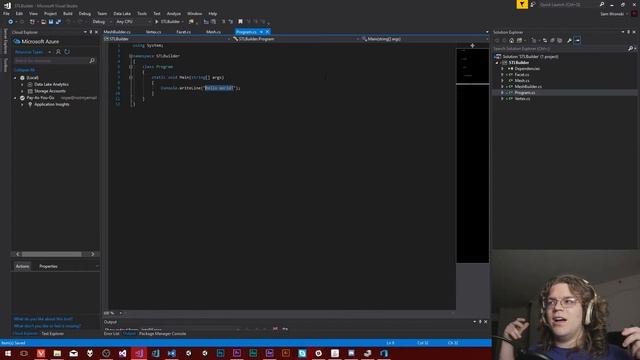Toggle Preview Selected Items in Solution Explorer
The image size is (640, 360).
pos(577,40)
